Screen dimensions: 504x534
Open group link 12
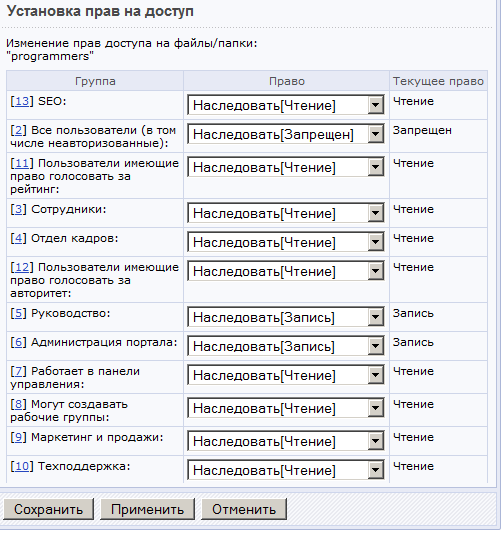pyautogui.click(x=22, y=267)
